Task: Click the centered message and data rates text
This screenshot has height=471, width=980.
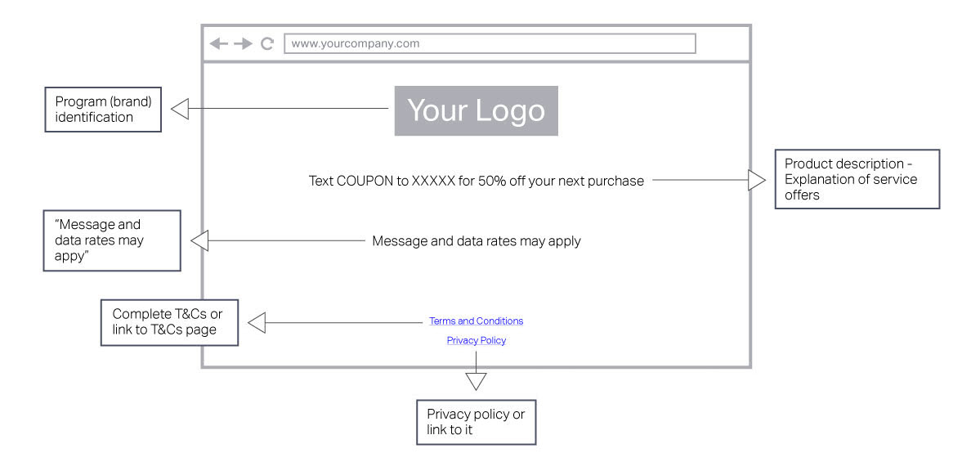Action: coord(476,241)
